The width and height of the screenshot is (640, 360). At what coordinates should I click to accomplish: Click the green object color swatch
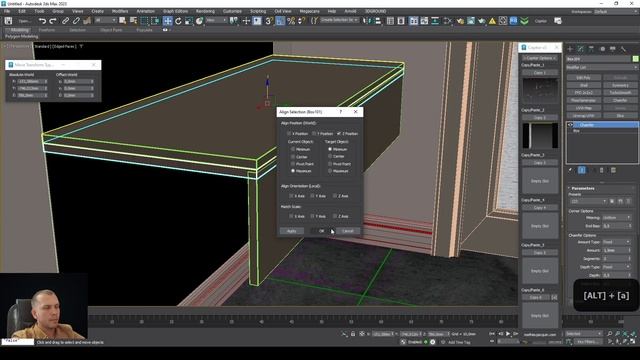[x=635, y=59]
